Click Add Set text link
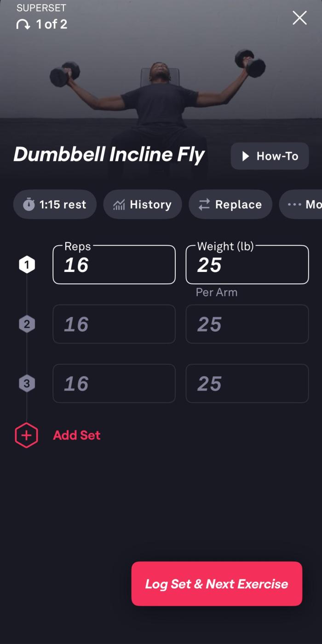The image size is (322, 644). (x=77, y=435)
